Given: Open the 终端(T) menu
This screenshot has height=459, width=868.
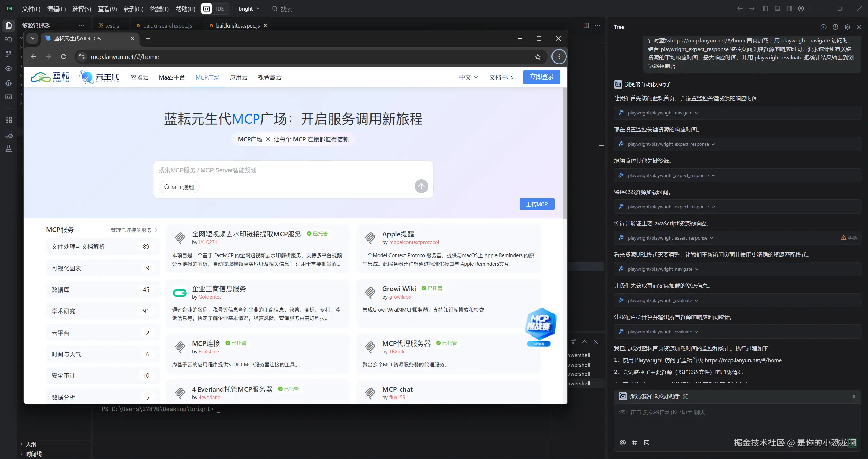Looking at the screenshot, I should pyautogui.click(x=159, y=9).
